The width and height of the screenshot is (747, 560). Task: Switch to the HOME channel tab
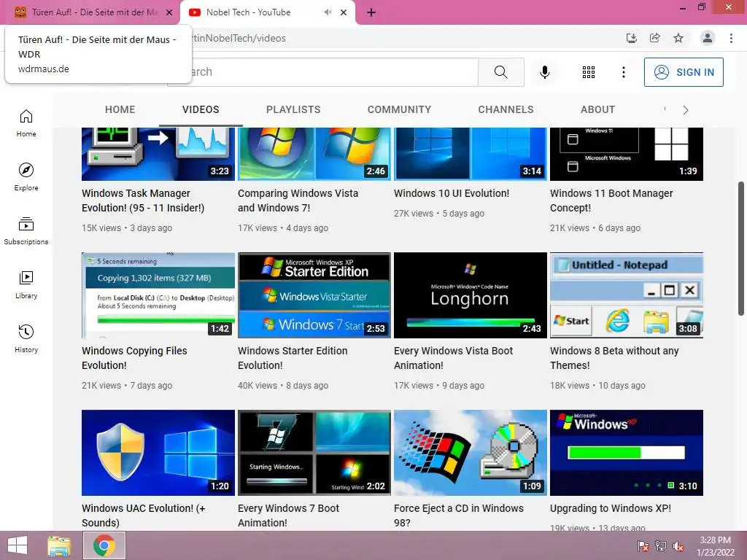tap(120, 109)
